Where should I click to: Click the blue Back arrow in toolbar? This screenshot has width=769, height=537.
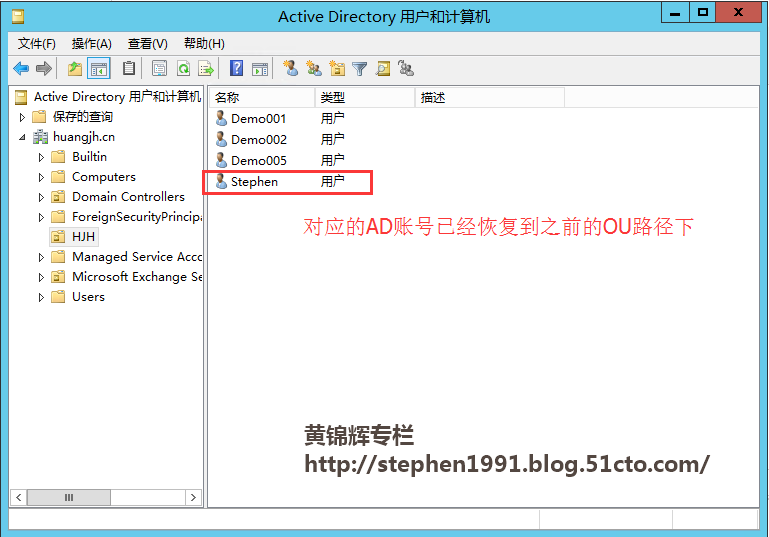pyautogui.click(x=21, y=69)
